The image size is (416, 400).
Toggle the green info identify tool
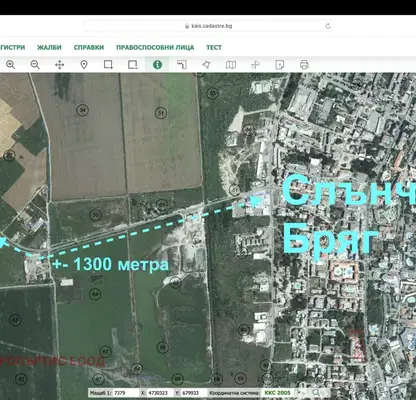(157, 64)
